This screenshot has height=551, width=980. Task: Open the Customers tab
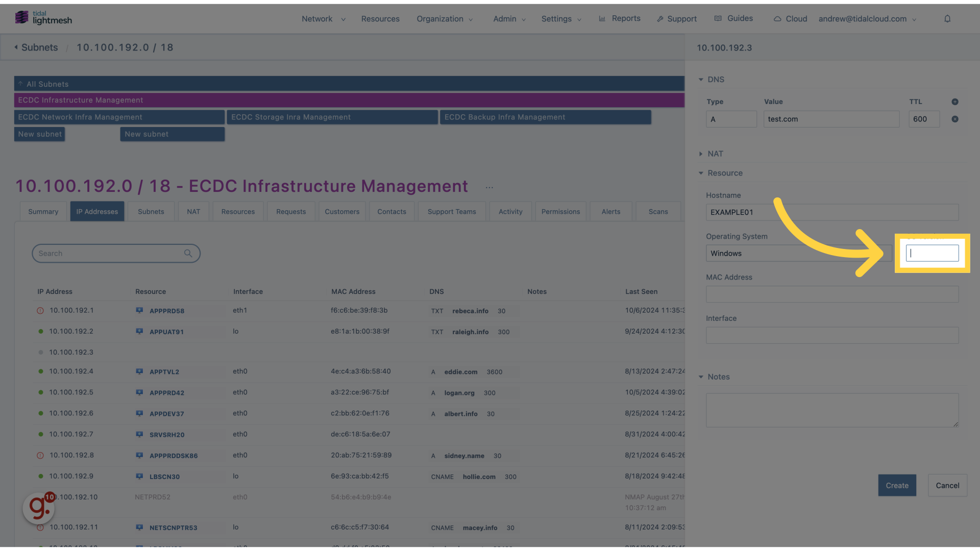(x=342, y=212)
